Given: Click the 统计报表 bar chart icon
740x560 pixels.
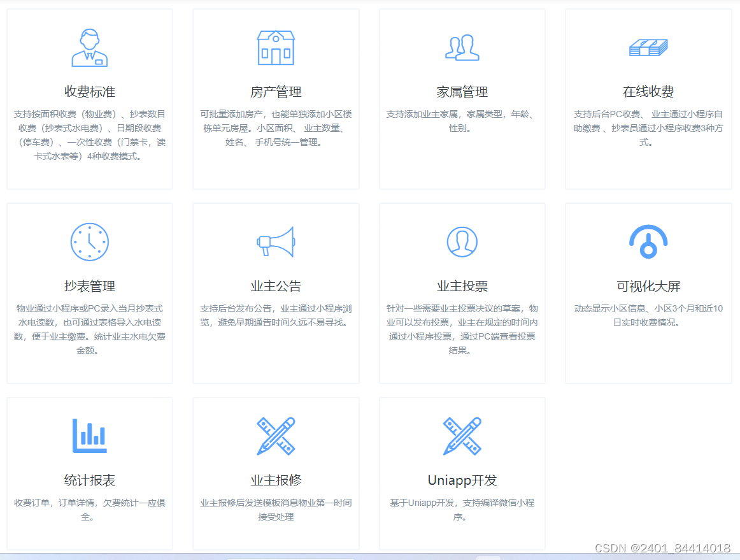Looking at the screenshot, I should tap(89, 436).
